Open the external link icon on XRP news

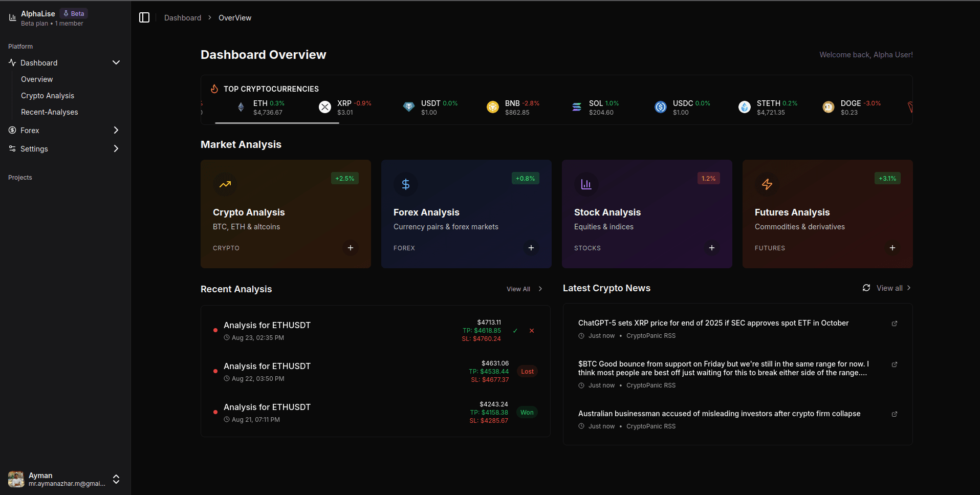point(894,324)
